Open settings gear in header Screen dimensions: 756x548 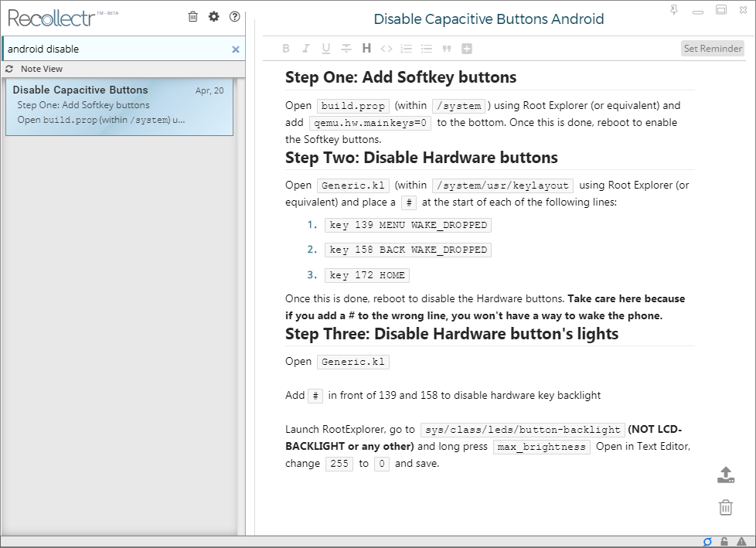pyautogui.click(x=213, y=17)
